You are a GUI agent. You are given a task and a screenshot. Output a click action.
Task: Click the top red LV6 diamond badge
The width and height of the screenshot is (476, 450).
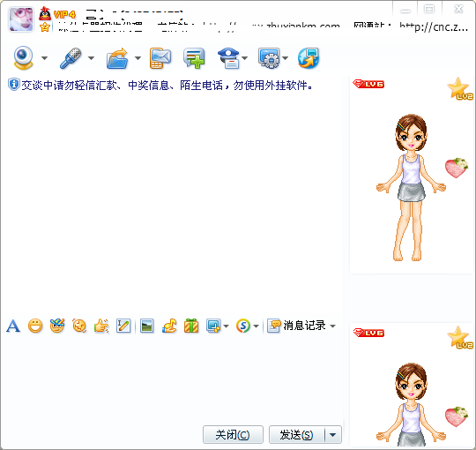pos(368,84)
